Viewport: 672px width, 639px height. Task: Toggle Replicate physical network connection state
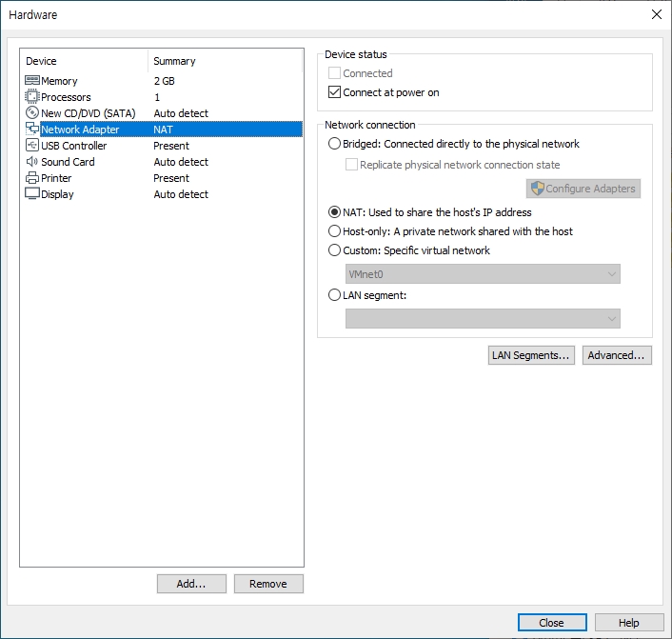point(351,165)
